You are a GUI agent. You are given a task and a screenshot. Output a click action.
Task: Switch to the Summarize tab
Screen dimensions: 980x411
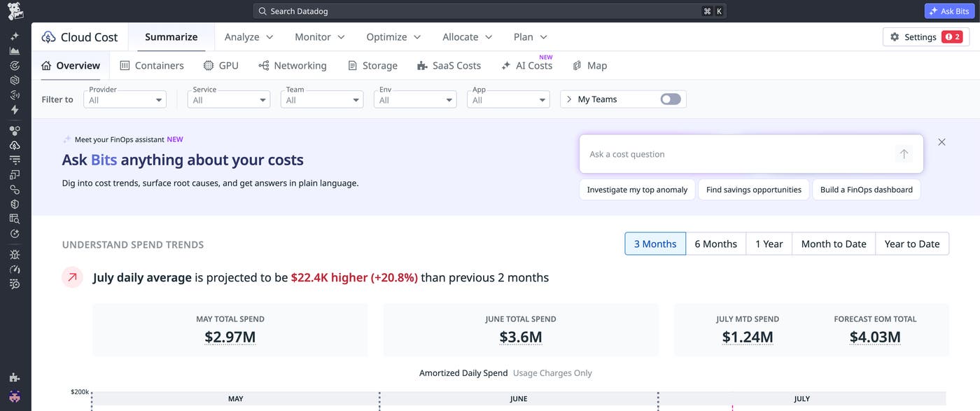171,37
